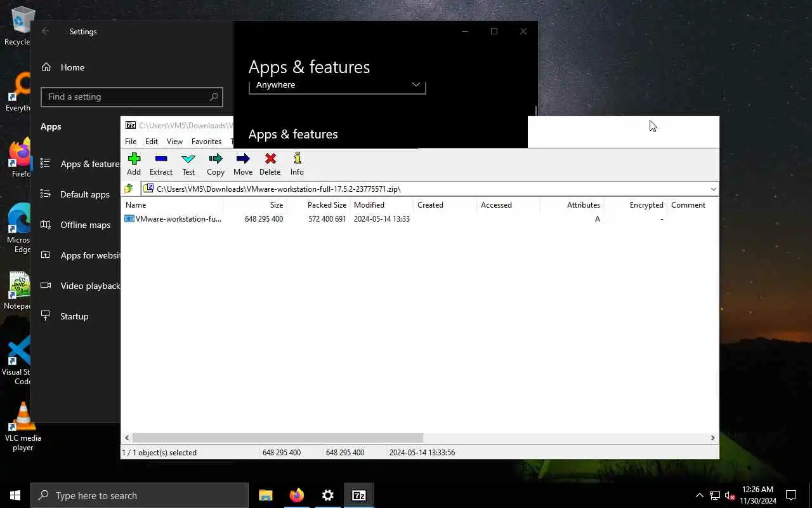Click the muted volume icon in tray

click(730, 495)
